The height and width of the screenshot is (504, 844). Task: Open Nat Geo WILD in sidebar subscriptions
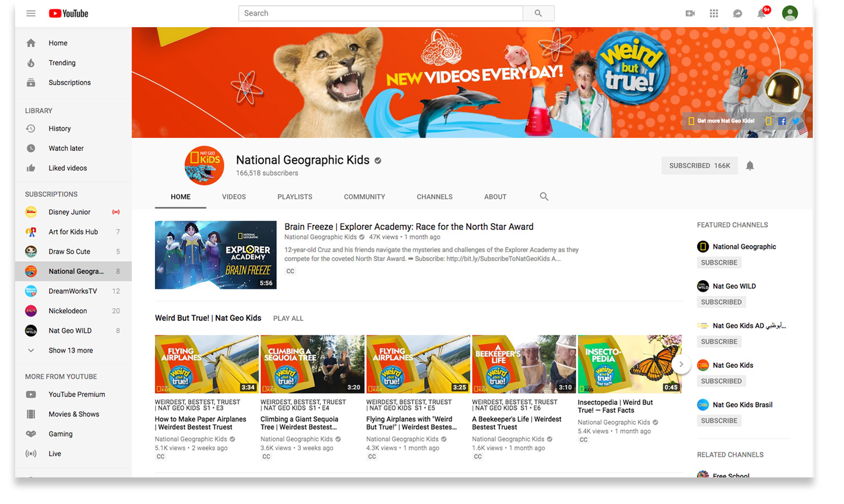[x=73, y=331]
